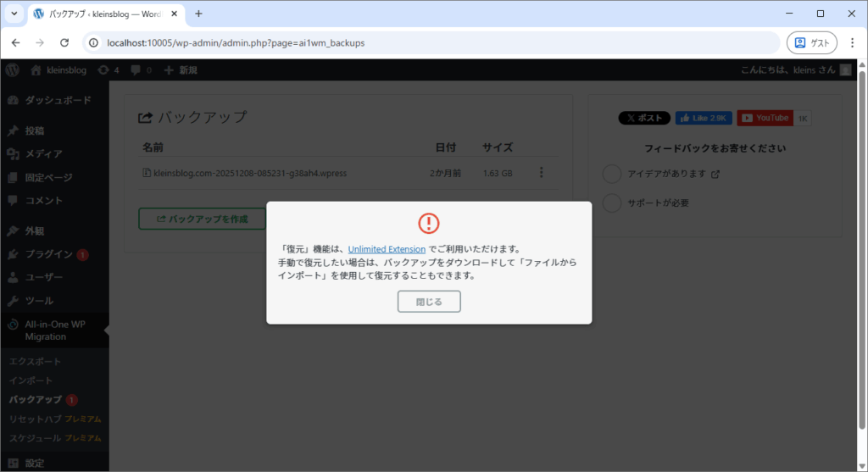This screenshot has height=472, width=868.
Task: Open the Unlimited Extension link
Action: pyautogui.click(x=387, y=249)
